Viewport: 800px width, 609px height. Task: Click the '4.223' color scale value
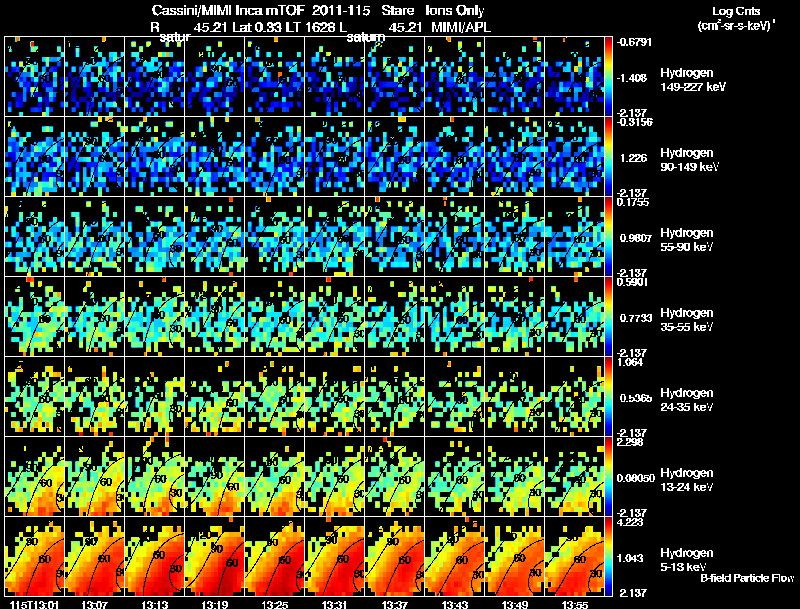point(630,522)
